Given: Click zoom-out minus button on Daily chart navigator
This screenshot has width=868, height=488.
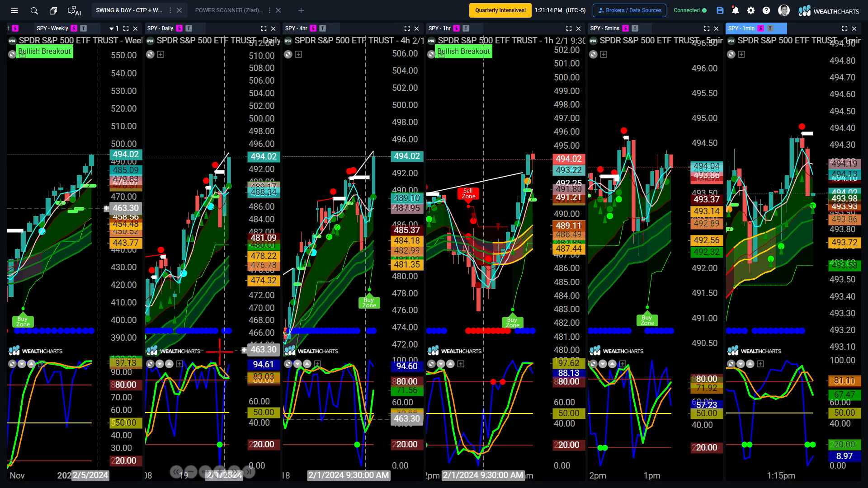Looking at the screenshot, I should 191,472.
